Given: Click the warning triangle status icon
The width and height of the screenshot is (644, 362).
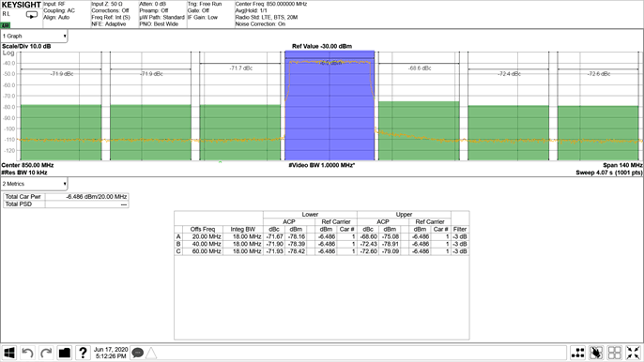Looking at the screenshot, I should pyautogui.click(x=151, y=353).
